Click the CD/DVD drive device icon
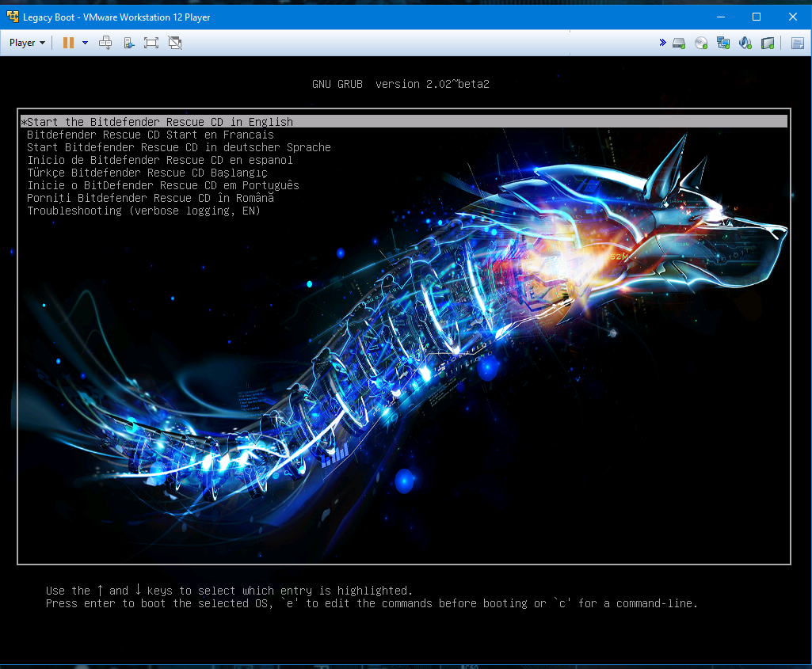Screen dimensions: 812x669 point(701,43)
